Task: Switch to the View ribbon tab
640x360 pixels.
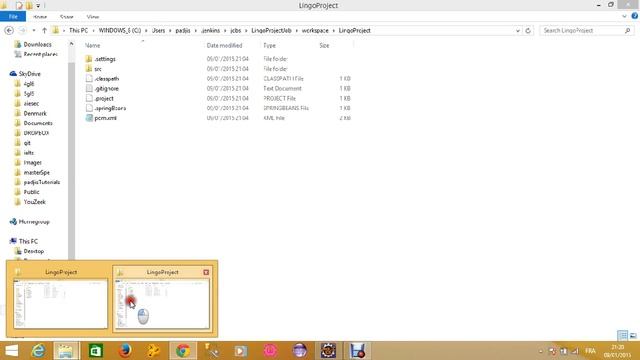Action: 93,17
